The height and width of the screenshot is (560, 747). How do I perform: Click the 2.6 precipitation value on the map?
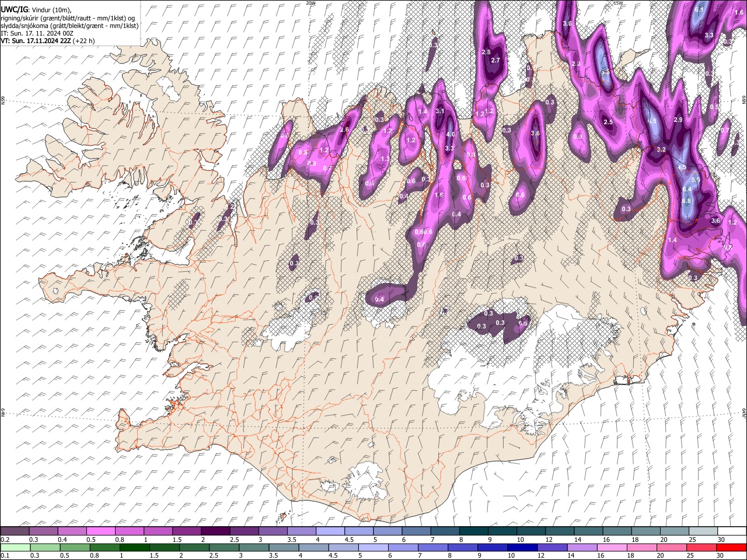tap(344, 130)
